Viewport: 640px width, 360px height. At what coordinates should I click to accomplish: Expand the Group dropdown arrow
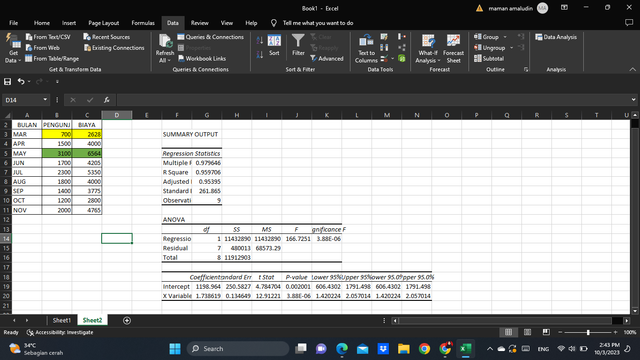pyautogui.click(x=505, y=37)
